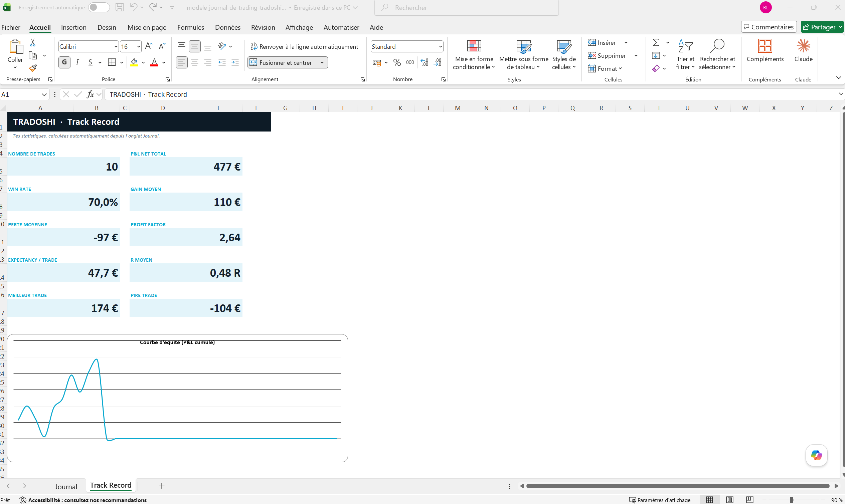This screenshot has height=504, width=845.
Task: Select the Format Painter brush icon
Action: tap(33, 68)
